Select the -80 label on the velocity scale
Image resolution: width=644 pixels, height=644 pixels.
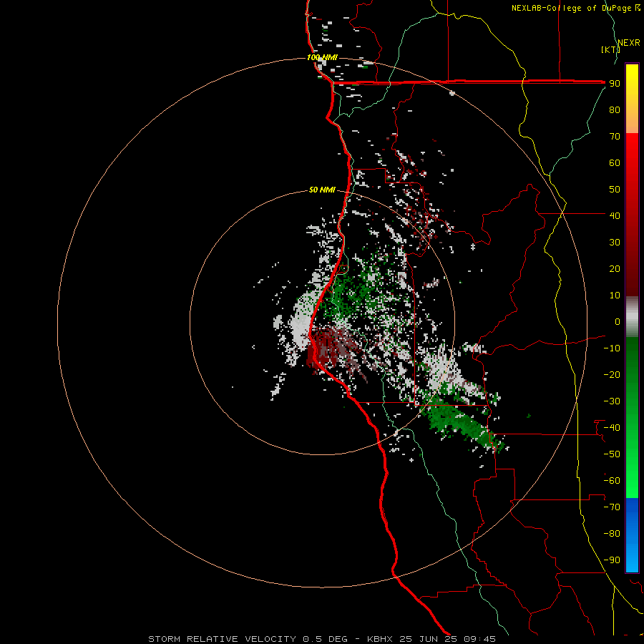point(612,534)
